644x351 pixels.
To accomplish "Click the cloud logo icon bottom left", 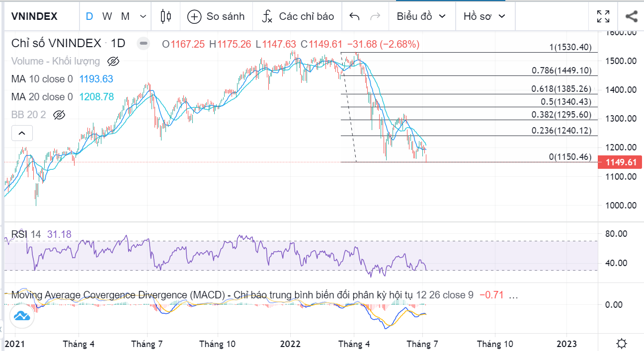I will [22, 315].
